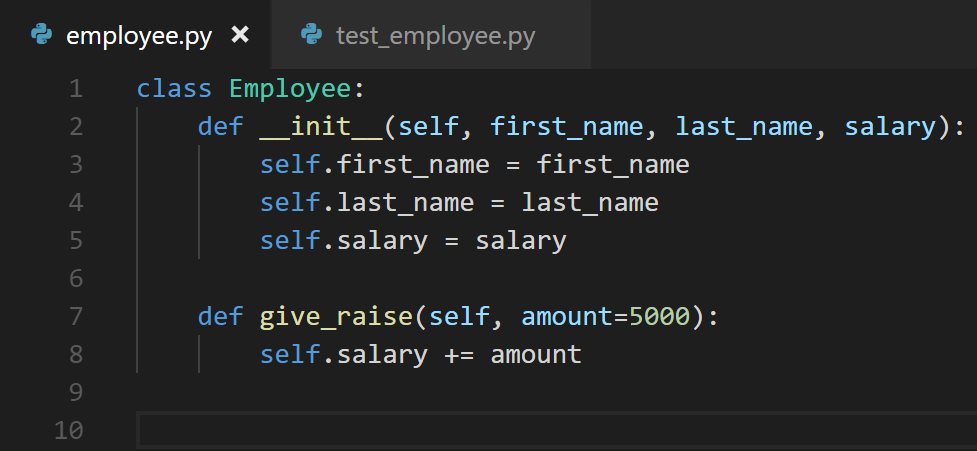Click the Python icon on test_employee.py tab
Screen dimensions: 977x451
click(312, 35)
